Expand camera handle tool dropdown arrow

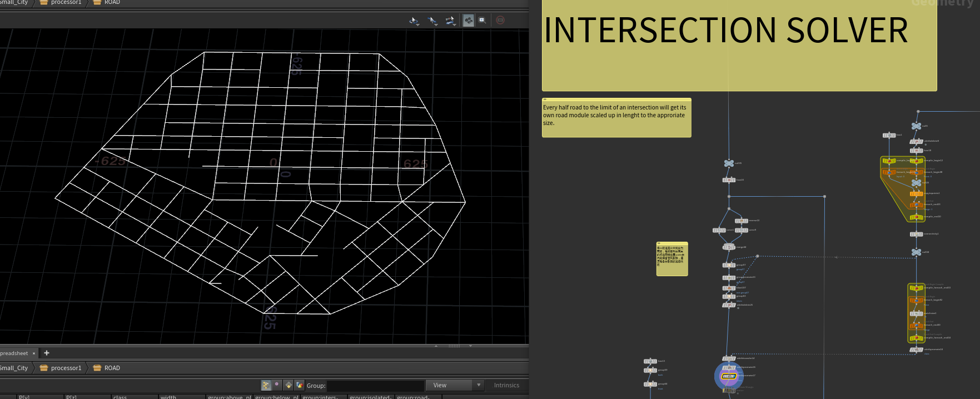pyautogui.click(x=455, y=25)
